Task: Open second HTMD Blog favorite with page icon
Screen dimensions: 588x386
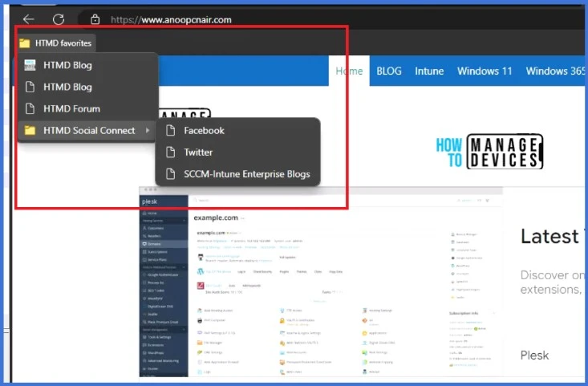Action: click(87, 87)
